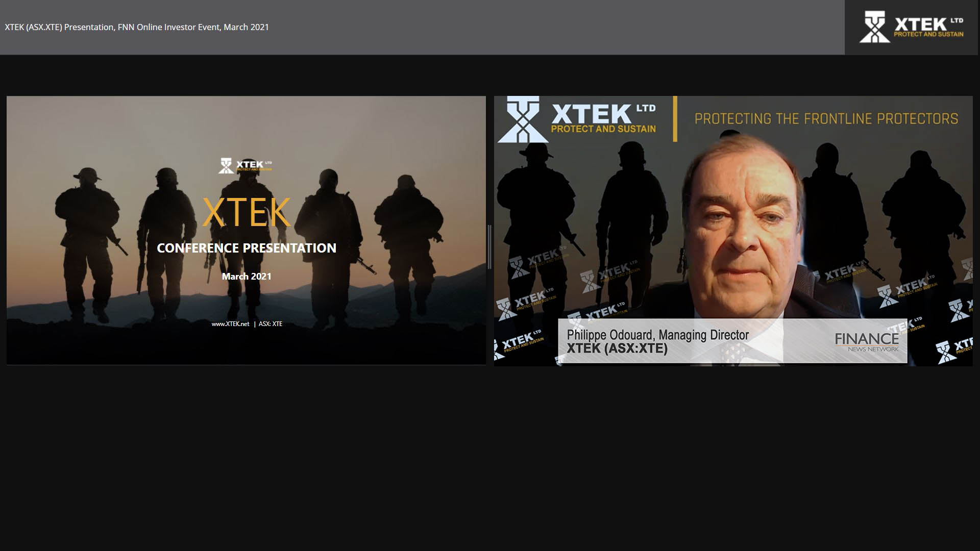Click the ASX: XTE text on slide
Screen dimensions: 980x551
(271, 324)
